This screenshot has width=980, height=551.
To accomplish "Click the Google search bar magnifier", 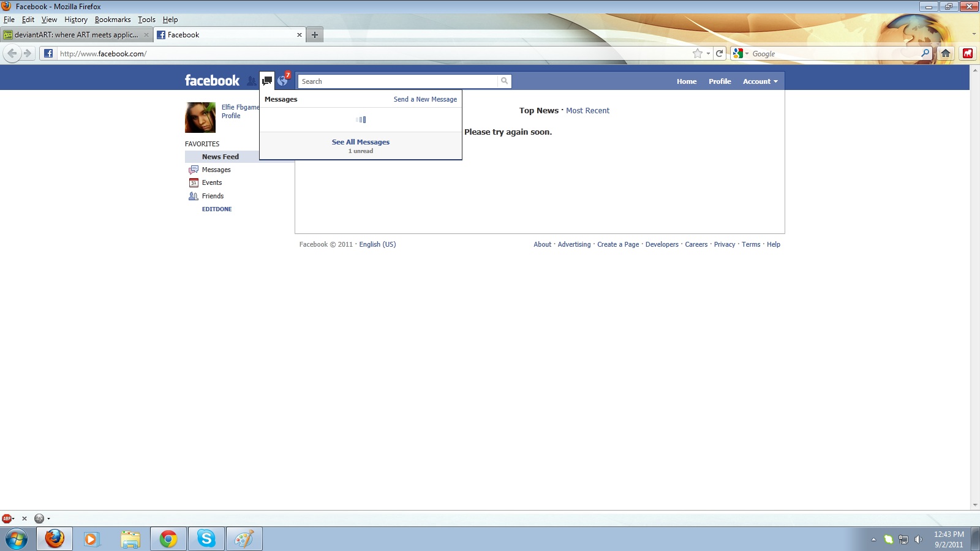I will [925, 53].
